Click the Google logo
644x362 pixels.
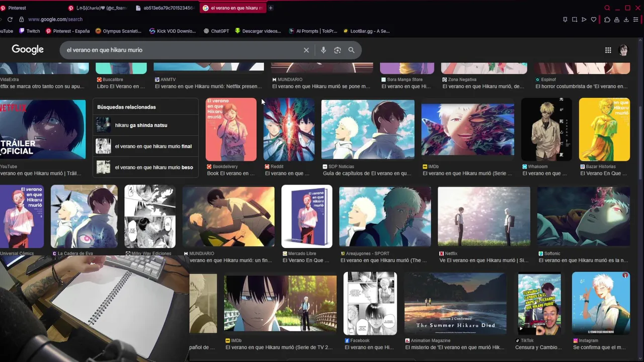[x=28, y=49]
